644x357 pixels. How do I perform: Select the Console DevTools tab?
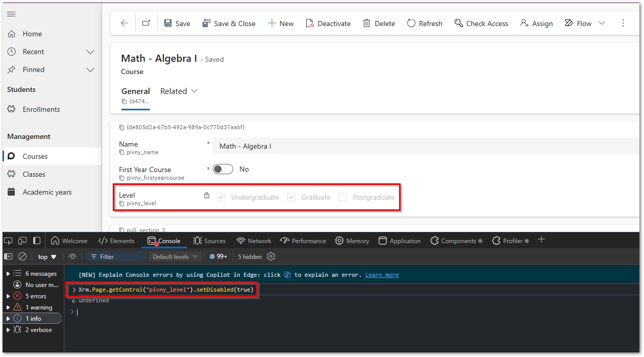point(164,241)
